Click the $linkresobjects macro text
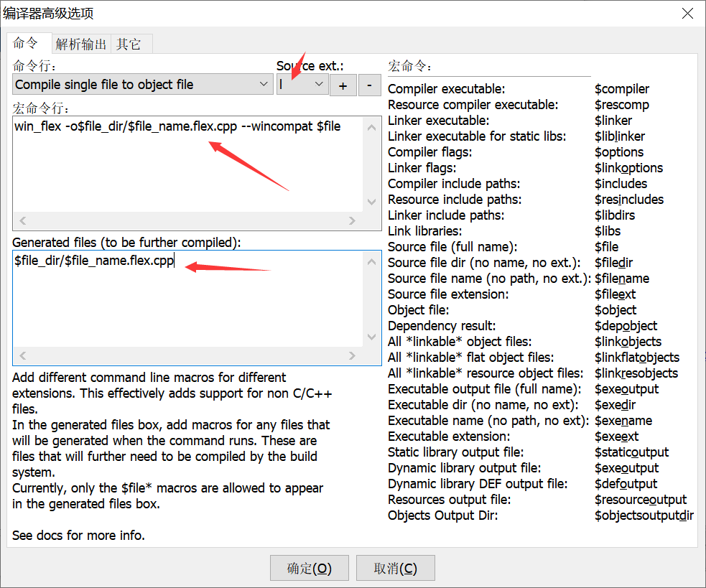This screenshot has width=706, height=588. click(636, 373)
